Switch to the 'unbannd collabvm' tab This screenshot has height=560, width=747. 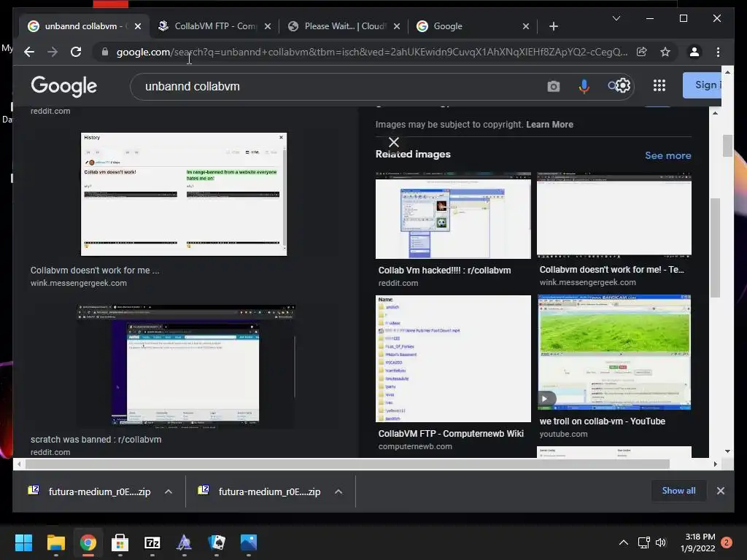coord(85,26)
